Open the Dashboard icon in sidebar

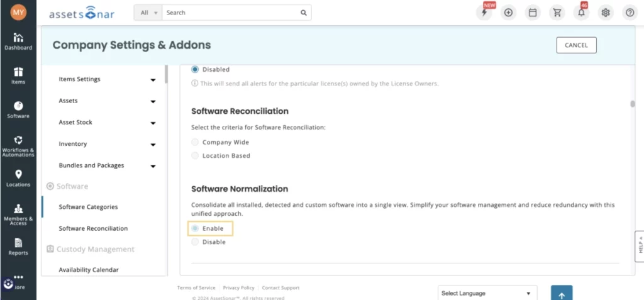click(x=18, y=38)
